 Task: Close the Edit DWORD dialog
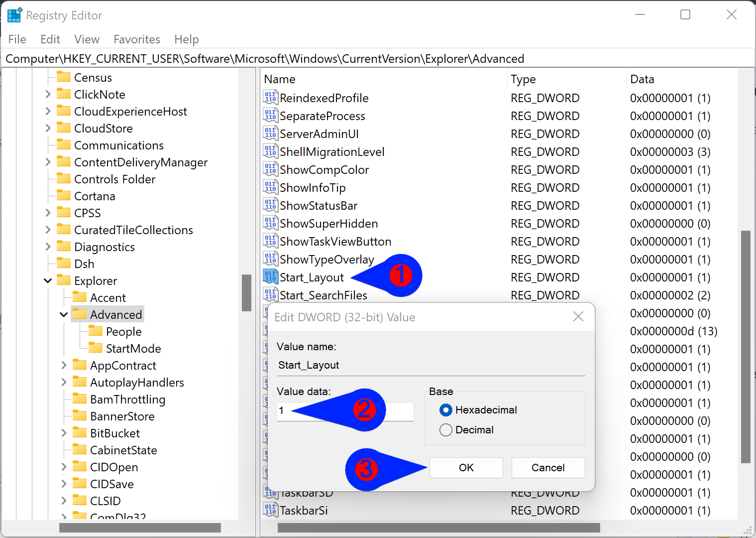click(x=578, y=317)
